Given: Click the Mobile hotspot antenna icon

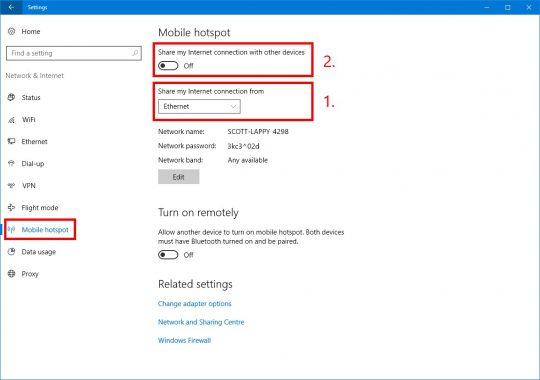Looking at the screenshot, I should point(11,229).
